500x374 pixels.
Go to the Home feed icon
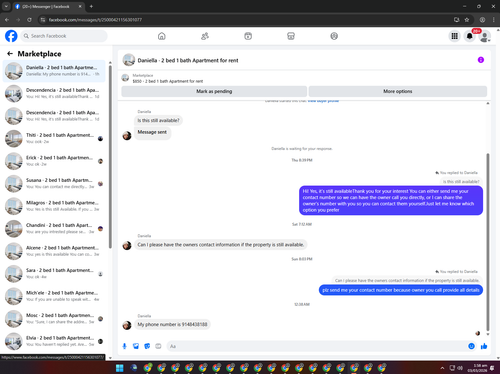pyautogui.click(x=162, y=36)
